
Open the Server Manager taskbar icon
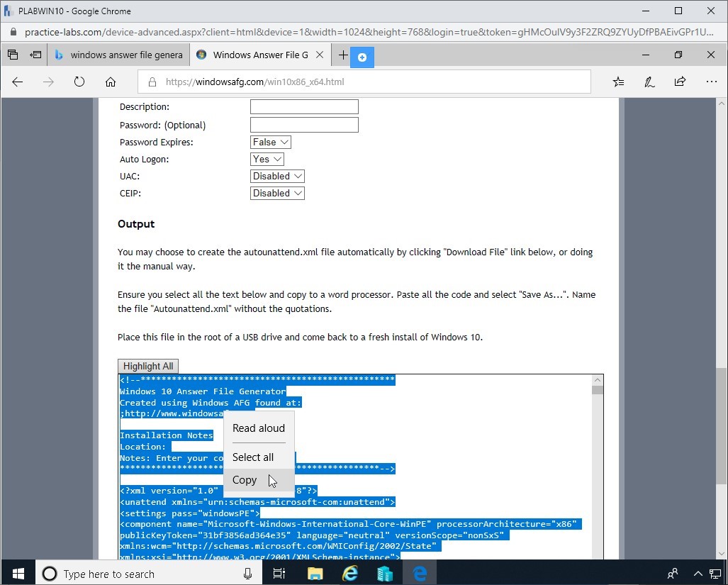pos(385,574)
